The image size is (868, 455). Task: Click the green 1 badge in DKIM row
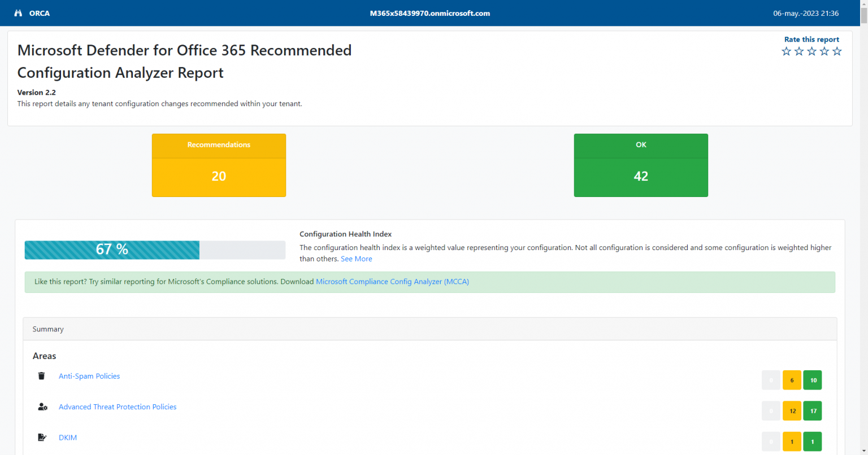click(x=813, y=441)
